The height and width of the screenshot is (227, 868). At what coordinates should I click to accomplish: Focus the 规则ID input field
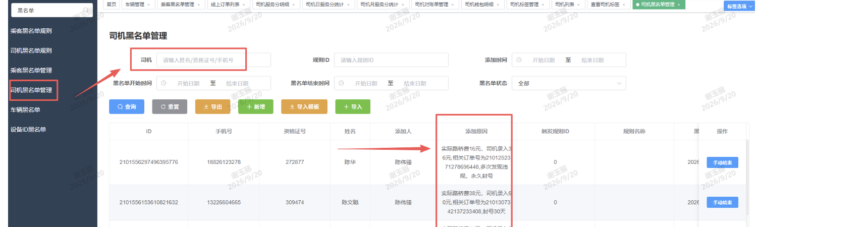[x=391, y=60]
